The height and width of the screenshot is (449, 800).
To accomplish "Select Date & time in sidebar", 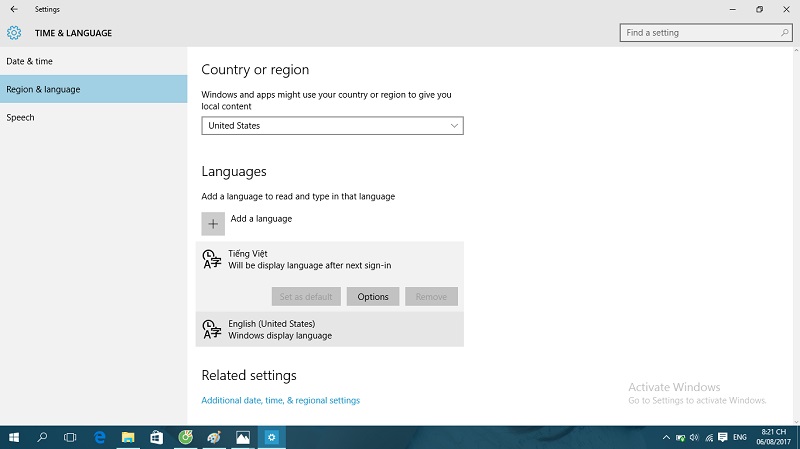I will click(x=93, y=61).
